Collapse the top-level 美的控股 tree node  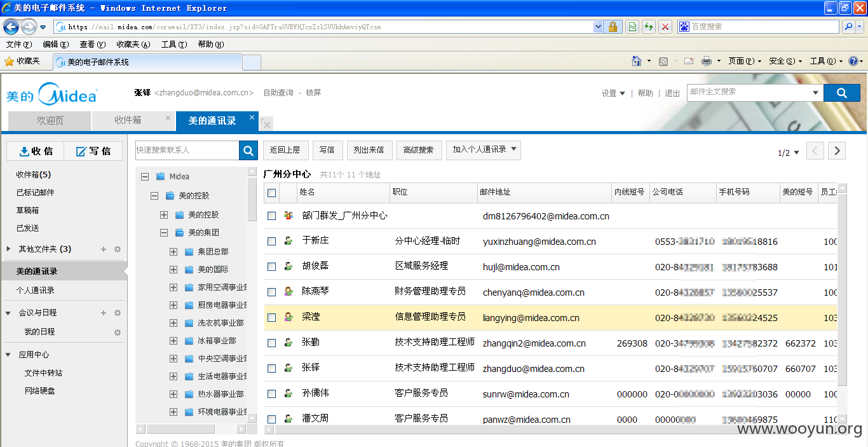tap(154, 196)
